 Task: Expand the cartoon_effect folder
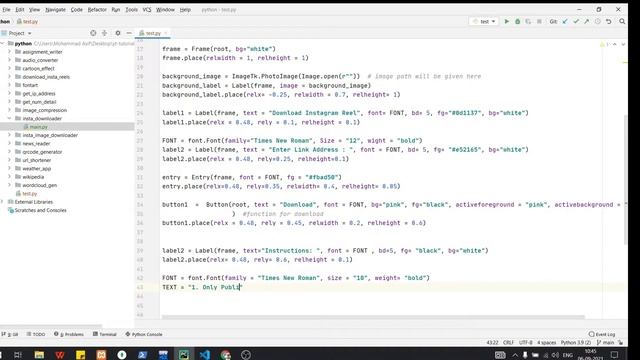tap(9, 68)
